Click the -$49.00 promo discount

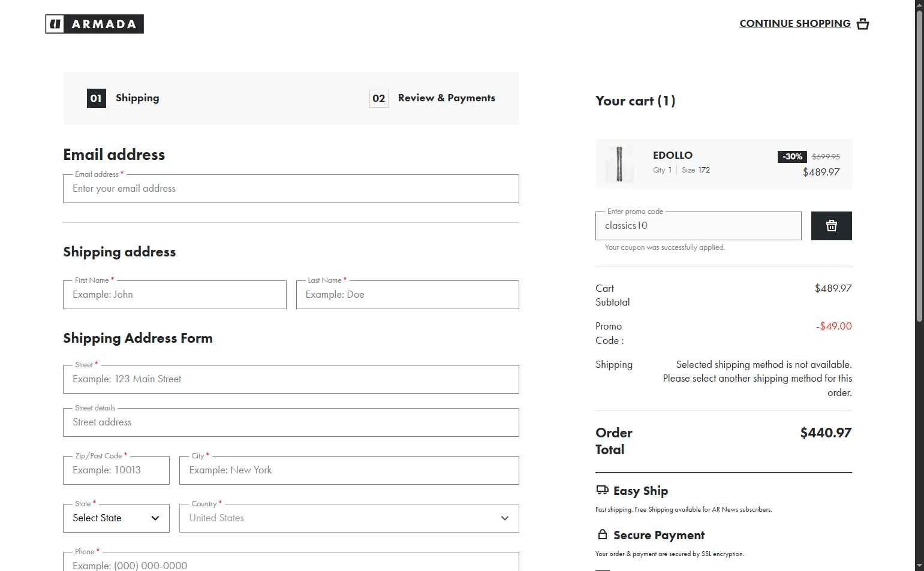pyautogui.click(x=833, y=326)
